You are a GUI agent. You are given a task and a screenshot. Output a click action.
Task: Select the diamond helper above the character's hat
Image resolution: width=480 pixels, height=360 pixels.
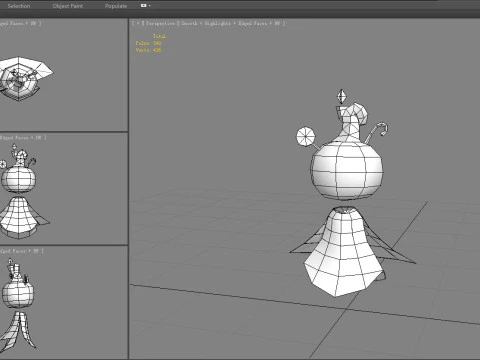tap(341, 96)
